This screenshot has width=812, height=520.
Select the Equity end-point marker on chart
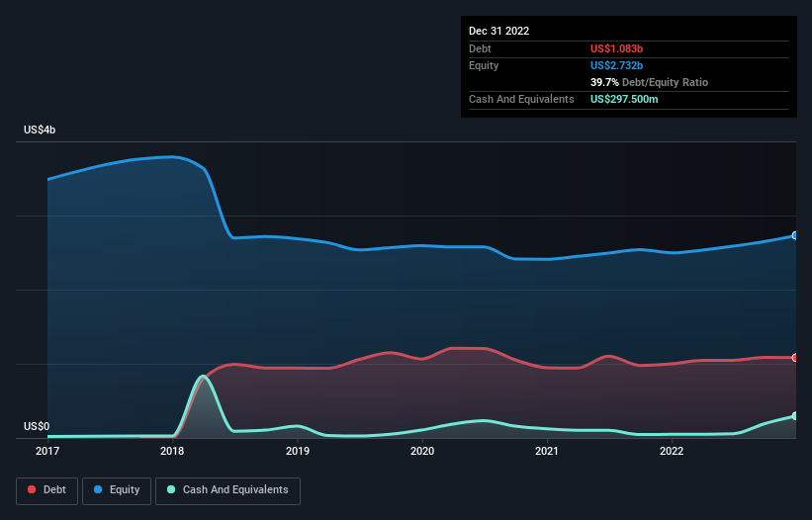[795, 235]
